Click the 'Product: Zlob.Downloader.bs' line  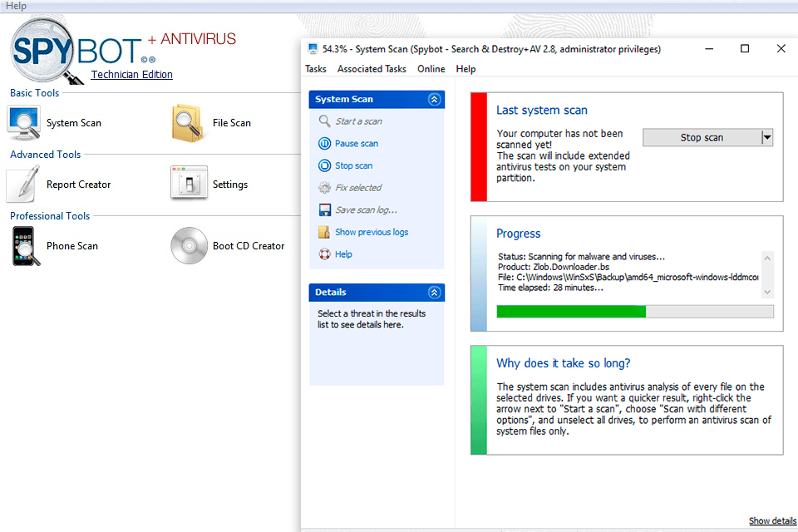pos(554,267)
